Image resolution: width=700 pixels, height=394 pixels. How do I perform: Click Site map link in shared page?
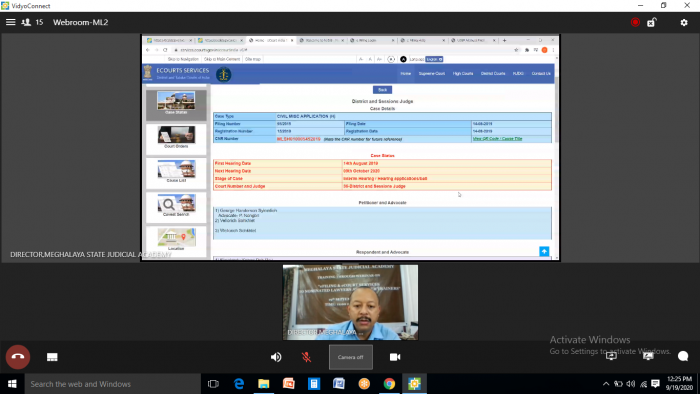pos(253,59)
